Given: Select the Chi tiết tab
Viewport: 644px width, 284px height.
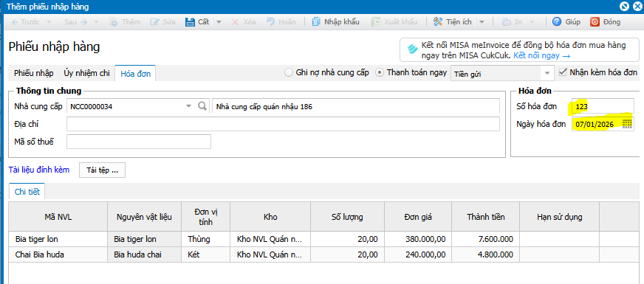Looking at the screenshot, I should (x=27, y=192).
